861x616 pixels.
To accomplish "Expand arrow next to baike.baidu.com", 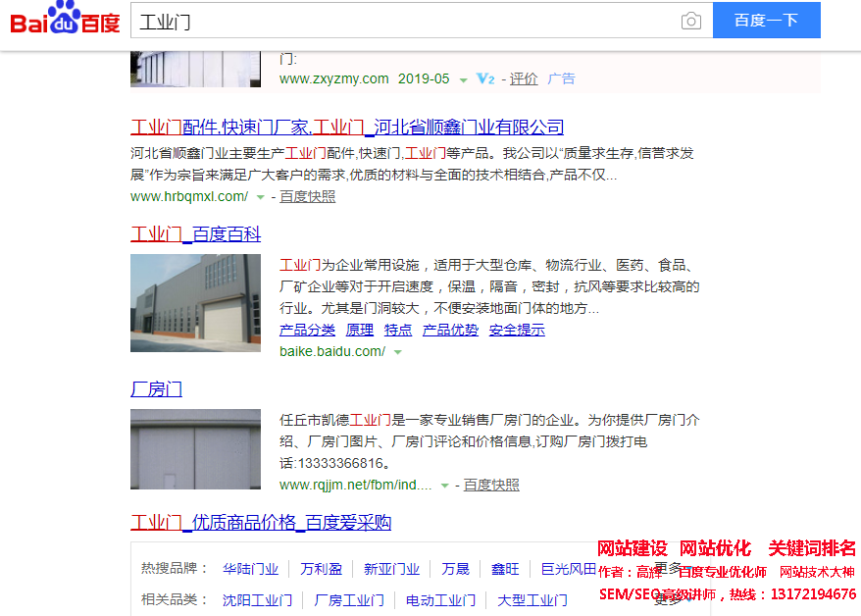I will (x=397, y=352).
